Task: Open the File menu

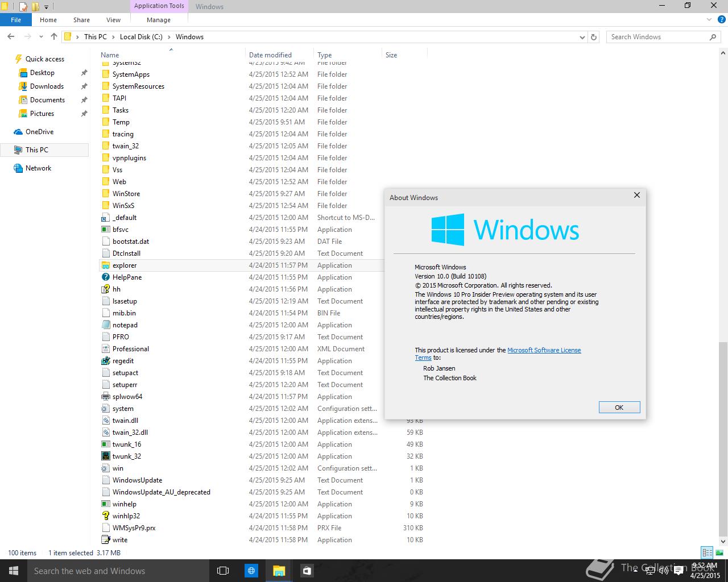Action: [x=16, y=20]
